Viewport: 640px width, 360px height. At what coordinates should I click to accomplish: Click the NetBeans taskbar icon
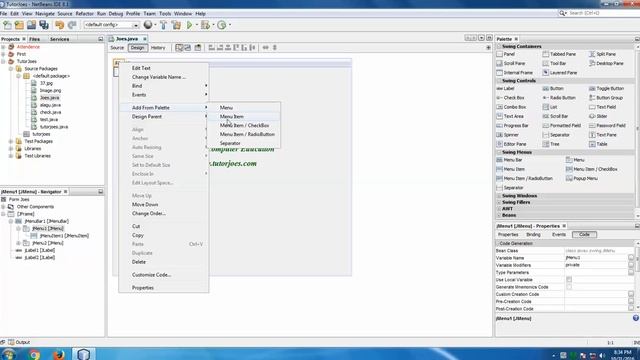[84, 354]
